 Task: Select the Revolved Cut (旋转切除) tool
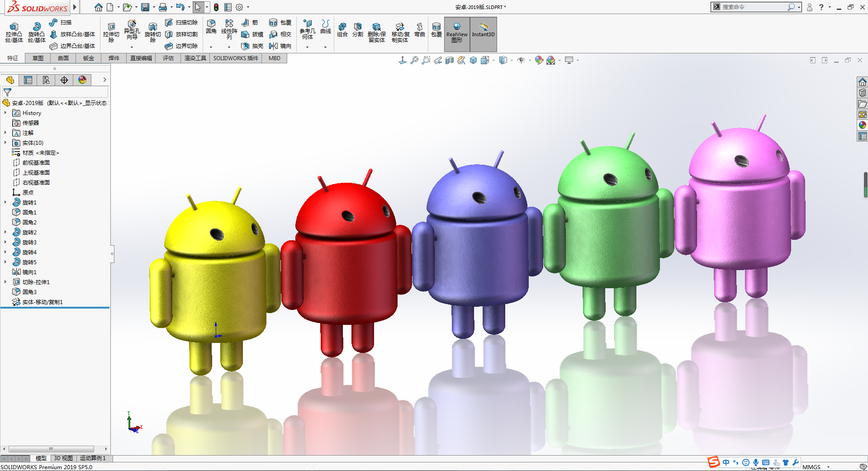[153, 33]
